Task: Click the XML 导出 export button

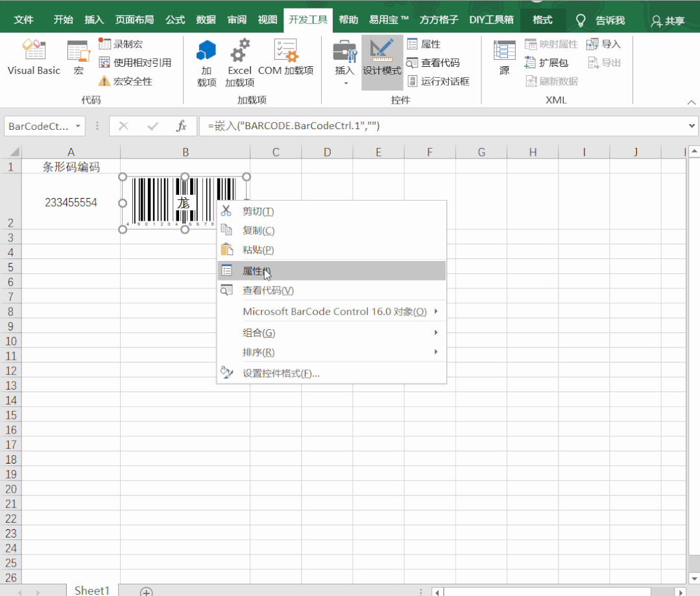Action: pos(603,62)
